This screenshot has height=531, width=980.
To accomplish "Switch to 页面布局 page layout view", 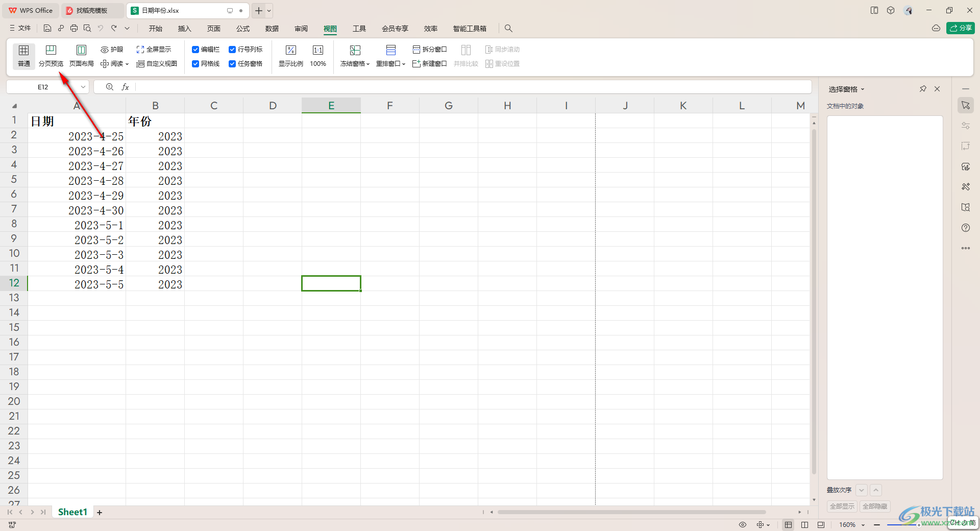I will coord(81,51).
